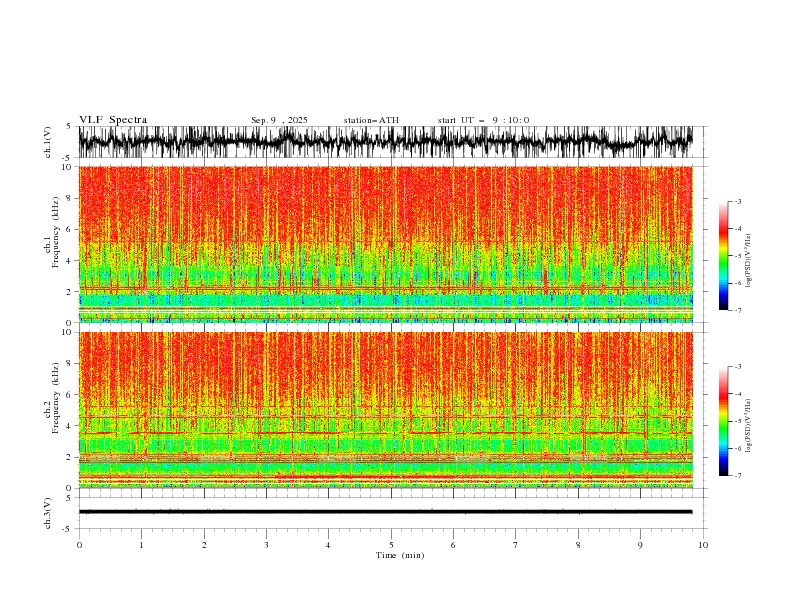Image resolution: width=792 pixels, height=612 pixels.
Task: Click the date 'Sep. 9, 2025' text
Action: click(x=279, y=120)
